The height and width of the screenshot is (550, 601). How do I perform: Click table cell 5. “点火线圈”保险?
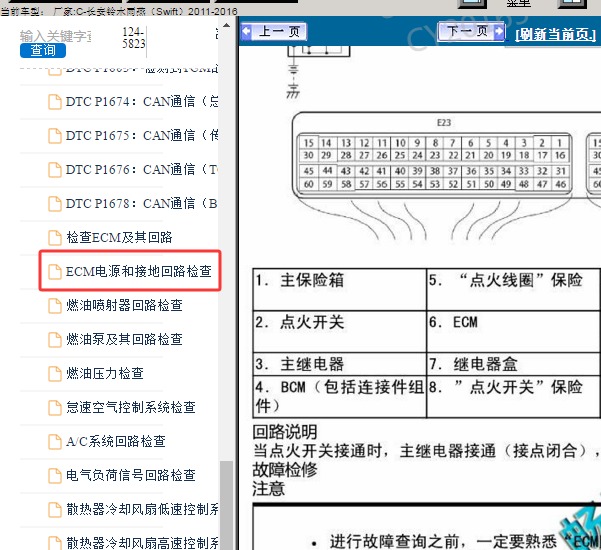(514, 289)
